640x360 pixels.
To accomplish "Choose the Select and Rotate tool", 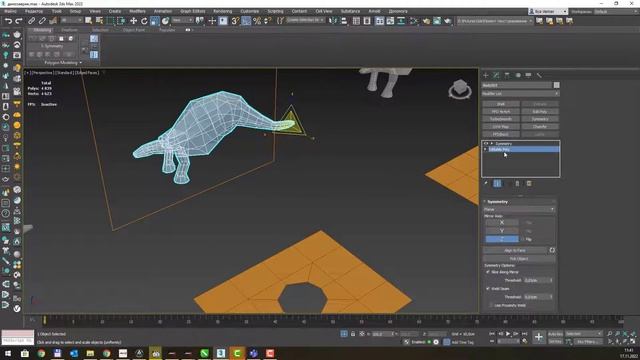I will click(x=144, y=21).
